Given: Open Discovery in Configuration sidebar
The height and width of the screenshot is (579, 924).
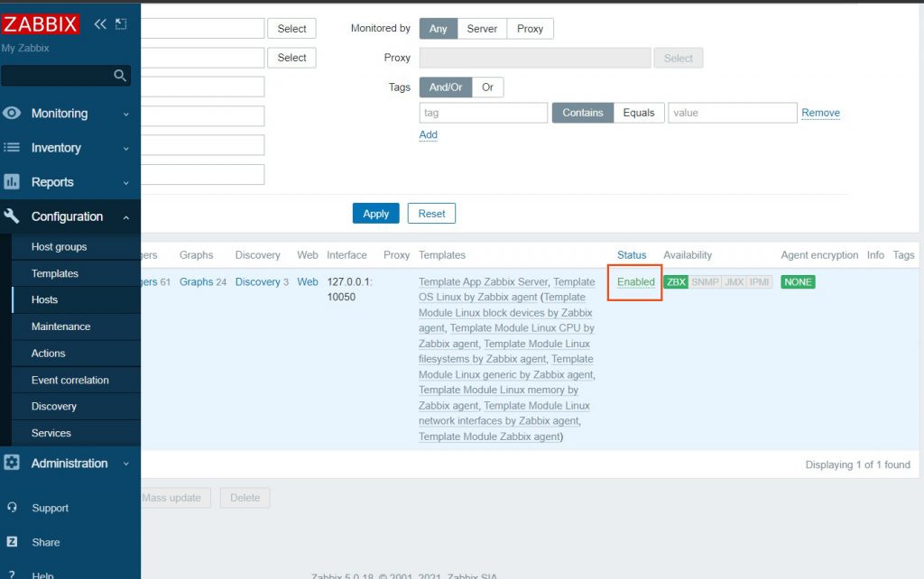Looking at the screenshot, I should [53, 407].
